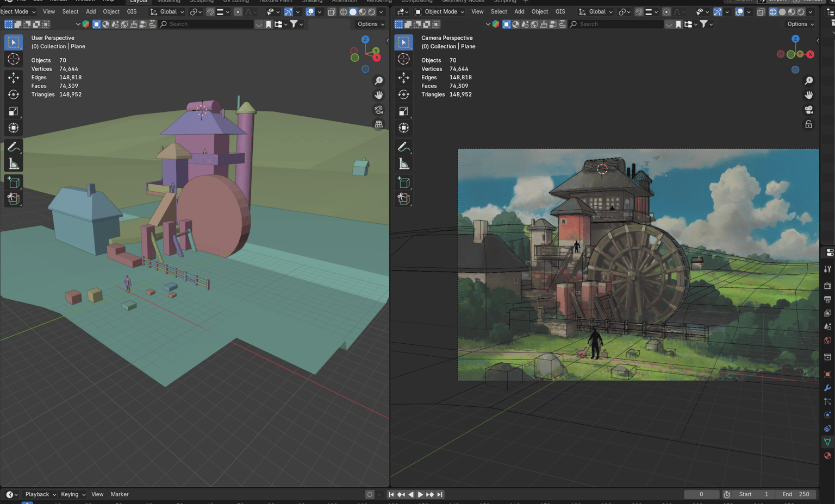
Task: Switch left viewport to solid shading
Action: coord(353,11)
